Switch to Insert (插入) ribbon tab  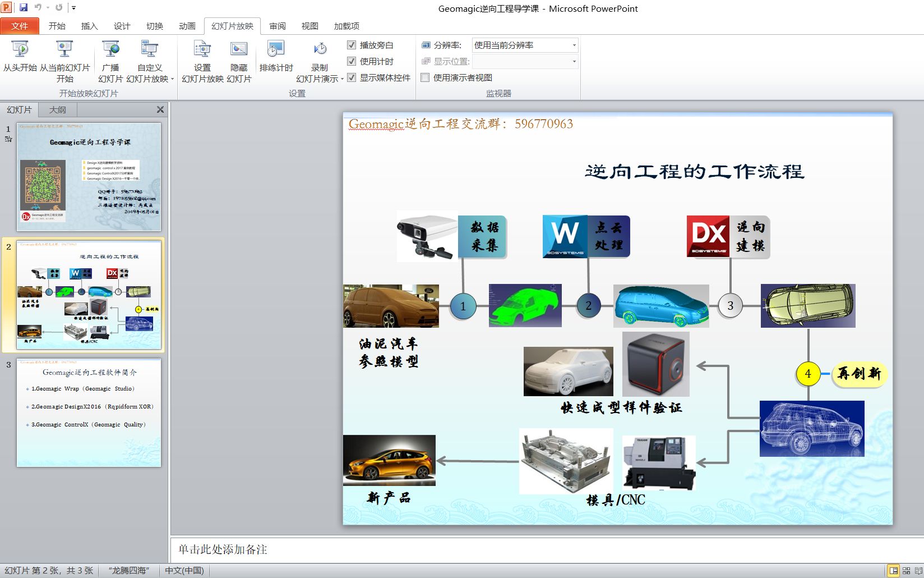pos(89,26)
